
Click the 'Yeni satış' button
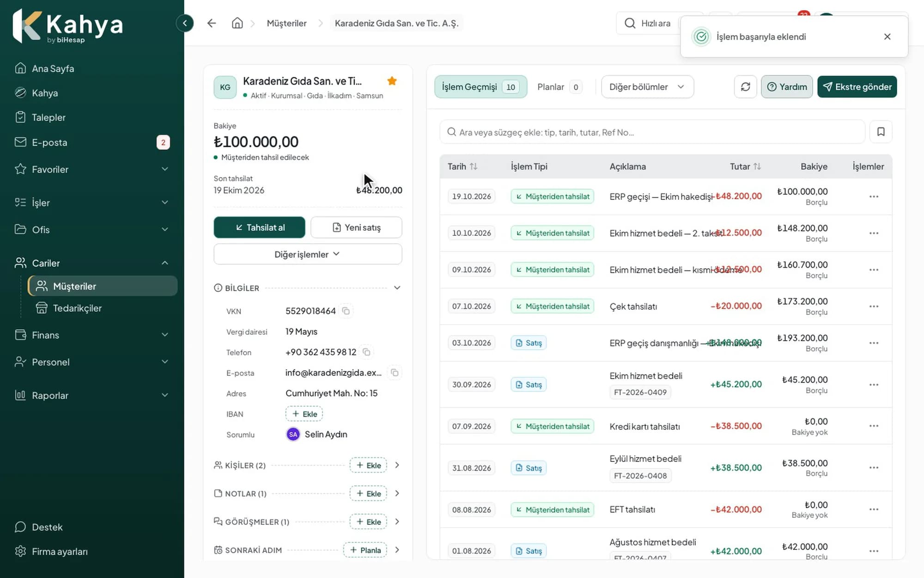[x=356, y=228]
